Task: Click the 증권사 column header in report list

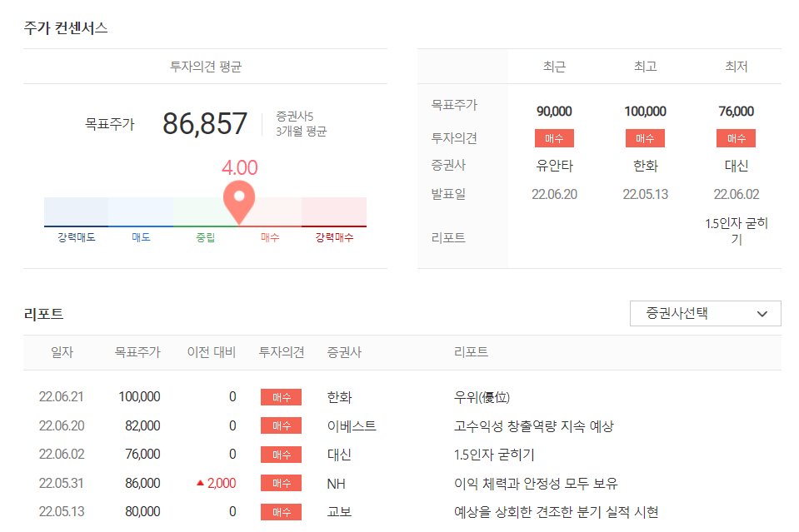Action: coord(344,352)
